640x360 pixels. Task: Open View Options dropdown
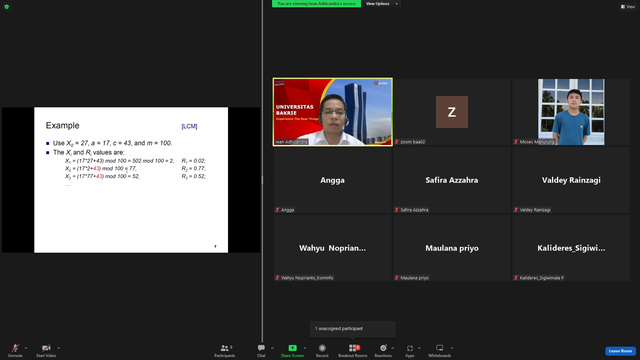(x=382, y=4)
